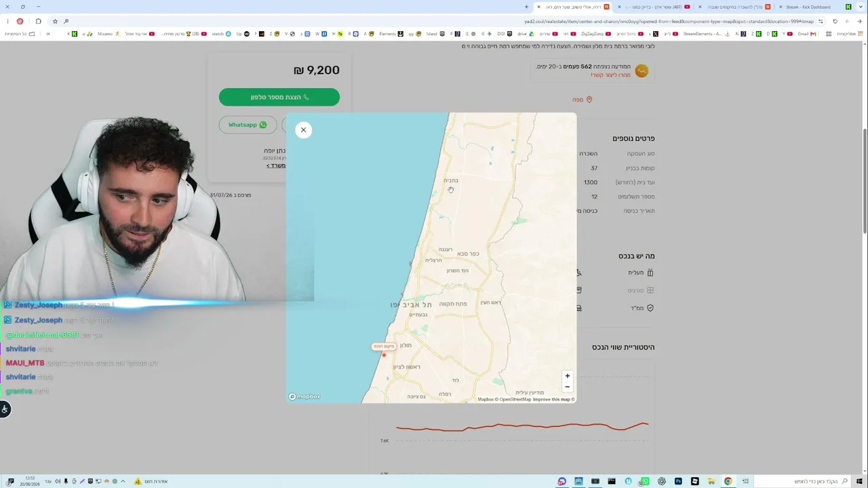Click the 9,200 ₪ price text
Viewport: 868px width, 488px height.
point(317,70)
